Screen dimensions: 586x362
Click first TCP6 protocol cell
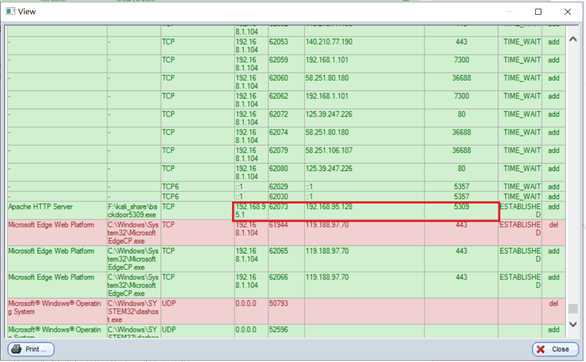[x=197, y=186]
